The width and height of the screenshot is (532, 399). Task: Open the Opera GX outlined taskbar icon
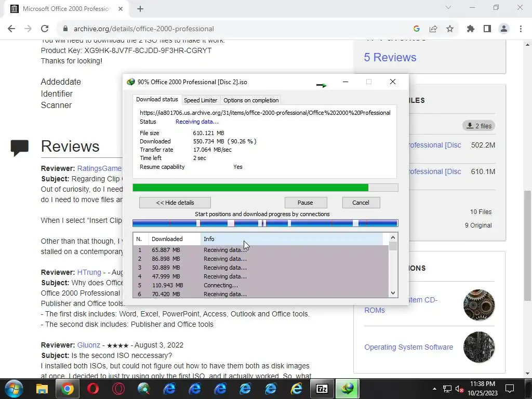click(118, 389)
